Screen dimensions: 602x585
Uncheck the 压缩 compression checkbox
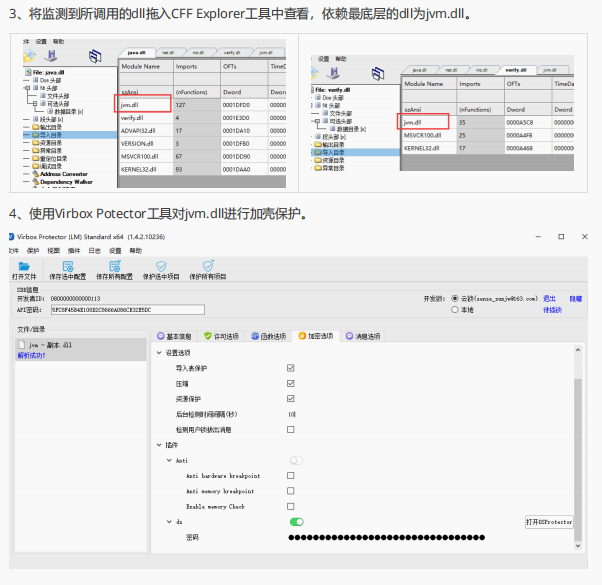click(x=291, y=383)
